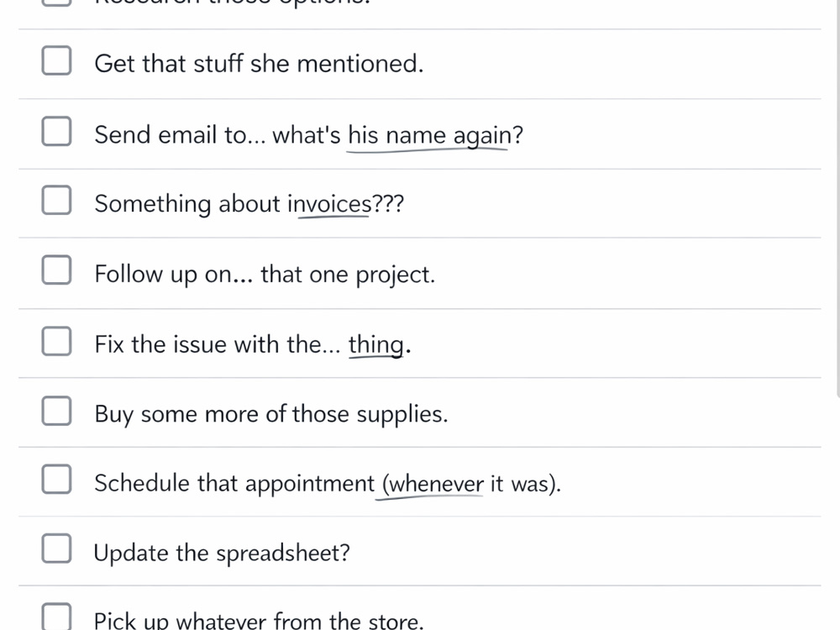The image size is (840, 630).
Task: Mark 'Pick up whatever from the store' checkbox
Action: tap(57, 617)
